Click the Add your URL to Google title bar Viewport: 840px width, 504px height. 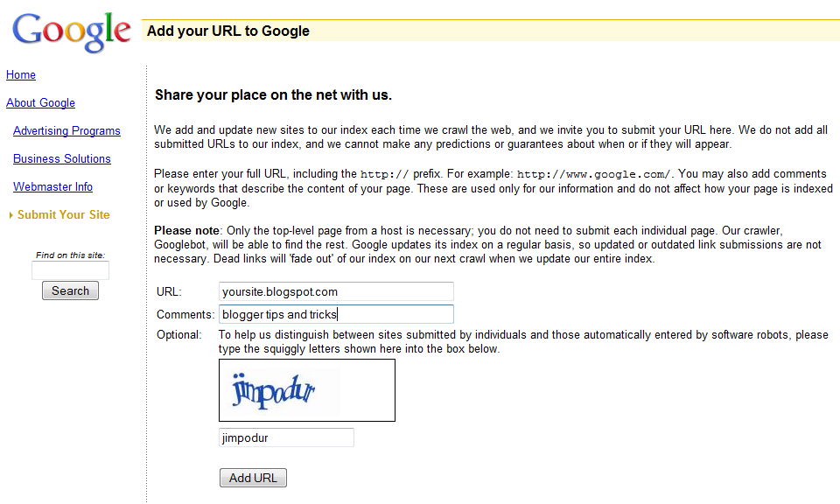pyautogui.click(x=490, y=31)
